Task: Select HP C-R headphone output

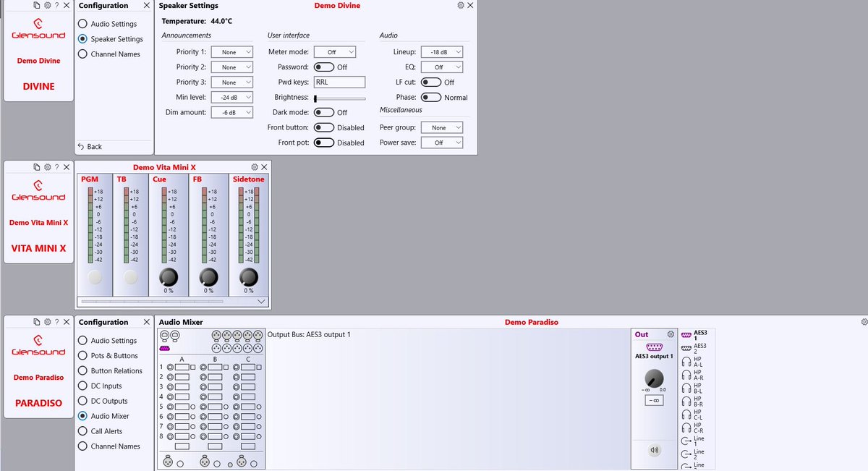Action: pos(692,427)
